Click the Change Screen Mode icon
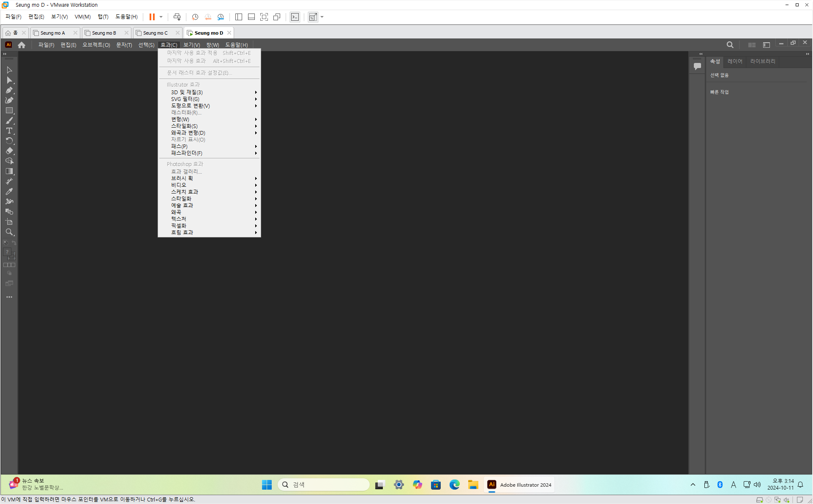Image resolution: width=813 pixels, height=504 pixels. click(9, 283)
